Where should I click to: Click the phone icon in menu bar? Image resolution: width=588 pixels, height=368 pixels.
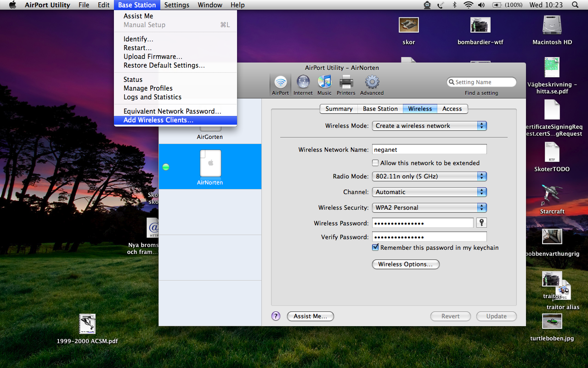pos(441,5)
